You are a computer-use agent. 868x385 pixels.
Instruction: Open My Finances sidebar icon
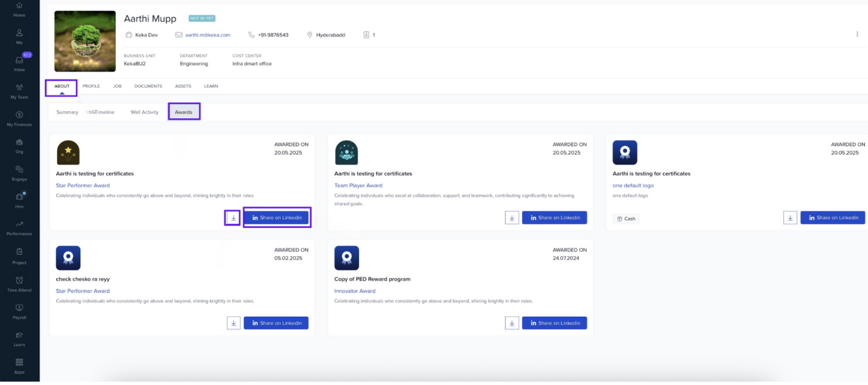(19, 118)
